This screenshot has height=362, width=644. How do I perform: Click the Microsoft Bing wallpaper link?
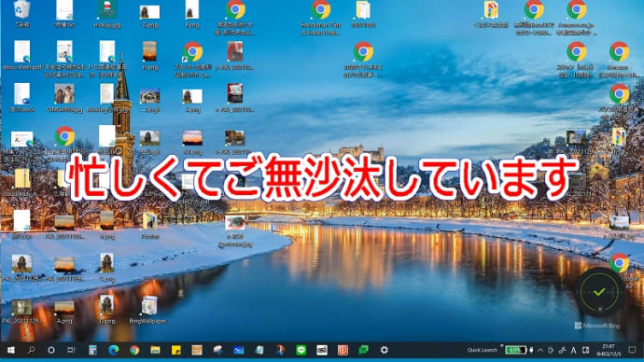pyautogui.click(x=597, y=326)
